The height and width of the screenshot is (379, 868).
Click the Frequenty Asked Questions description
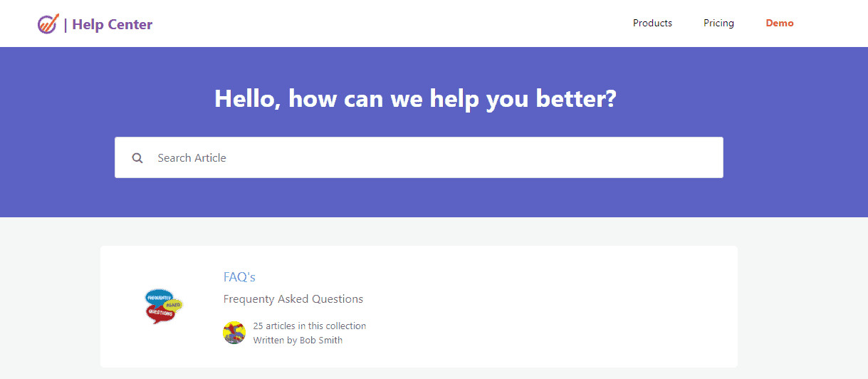(293, 299)
